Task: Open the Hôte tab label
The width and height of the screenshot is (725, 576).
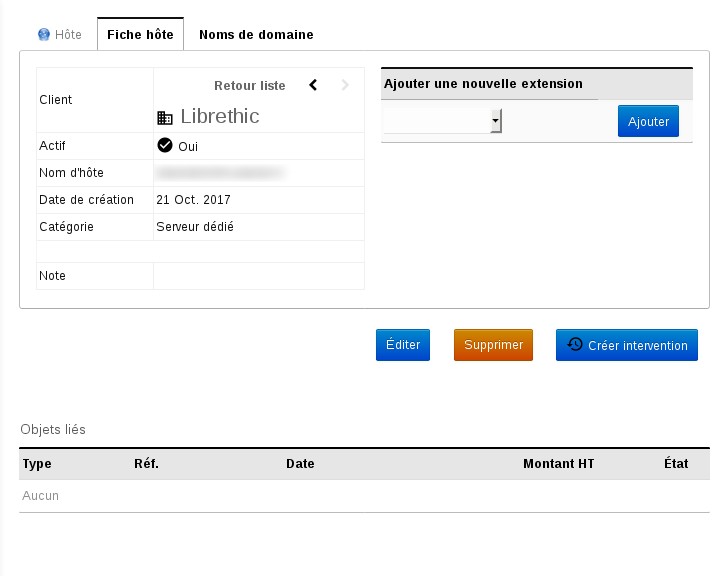Action: (68, 34)
